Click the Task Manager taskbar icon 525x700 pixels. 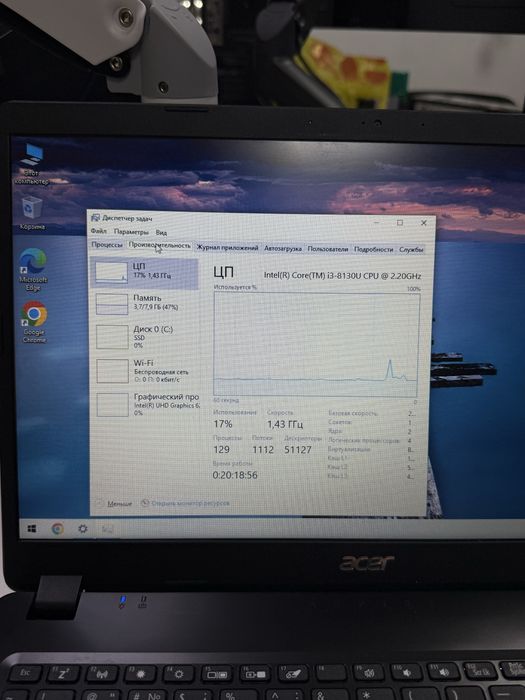click(107, 529)
